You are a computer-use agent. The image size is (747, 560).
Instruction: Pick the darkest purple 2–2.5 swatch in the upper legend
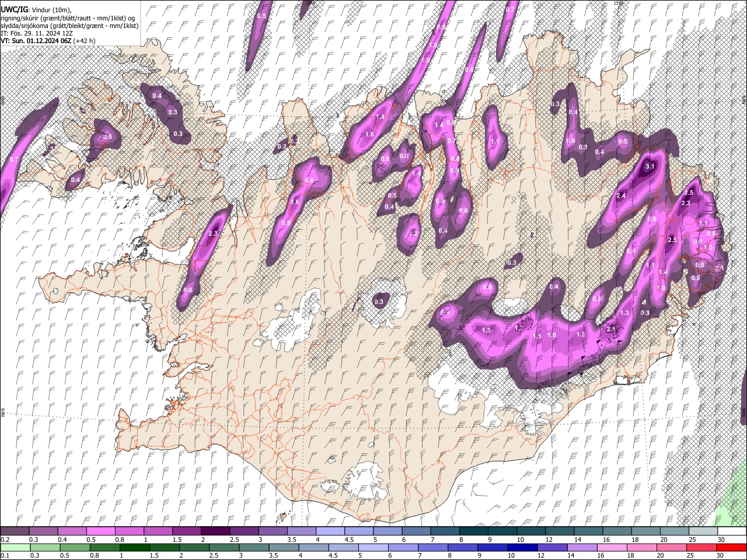point(215,531)
